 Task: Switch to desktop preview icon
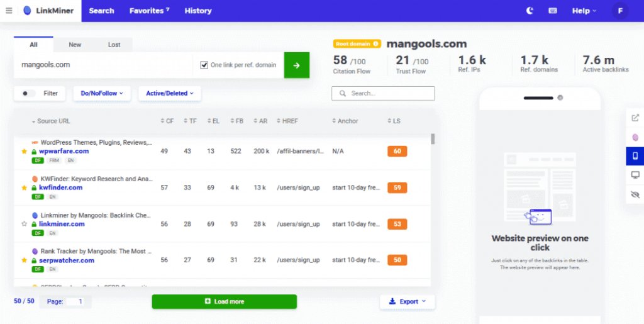[x=635, y=175]
